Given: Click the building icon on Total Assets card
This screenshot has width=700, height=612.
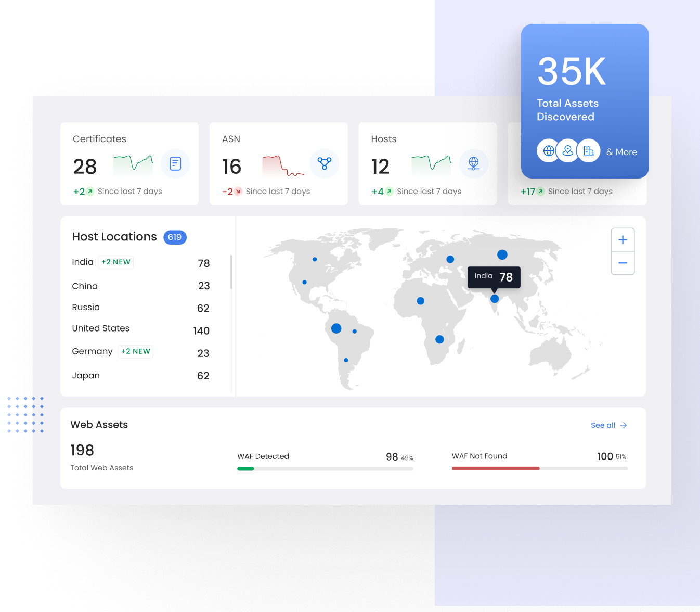Looking at the screenshot, I should (588, 150).
